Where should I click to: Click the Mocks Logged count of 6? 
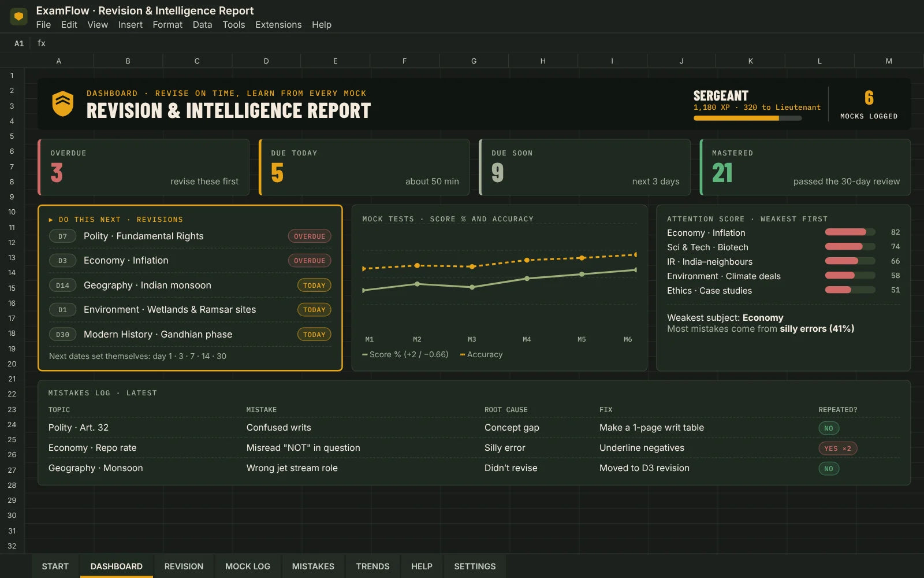[x=869, y=98]
